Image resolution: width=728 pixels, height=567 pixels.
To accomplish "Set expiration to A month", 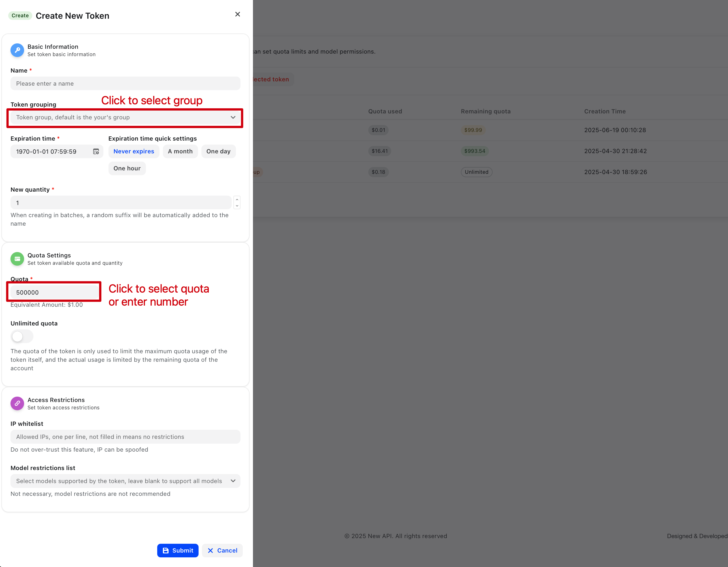I will coord(180,151).
